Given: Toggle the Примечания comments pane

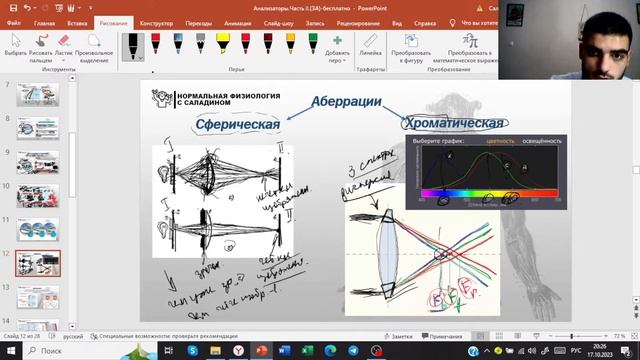Looking at the screenshot, I should pyautogui.click(x=442, y=336).
